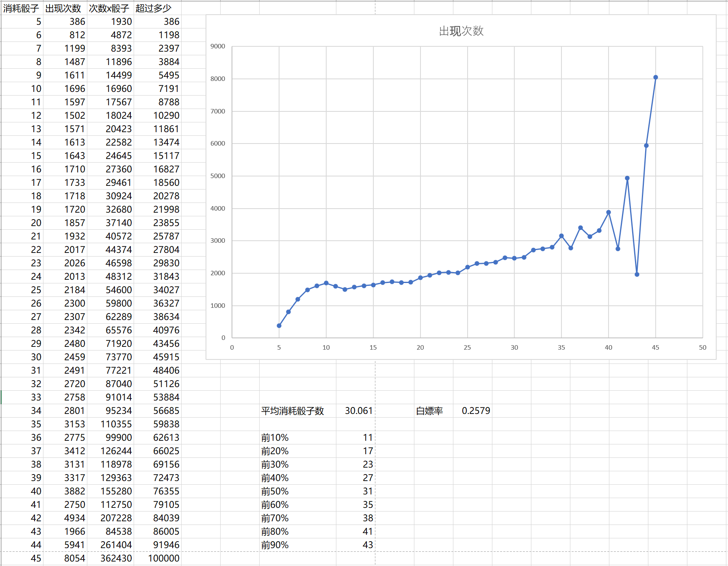
Task: Select cell showing 44374
Action: coord(110,250)
